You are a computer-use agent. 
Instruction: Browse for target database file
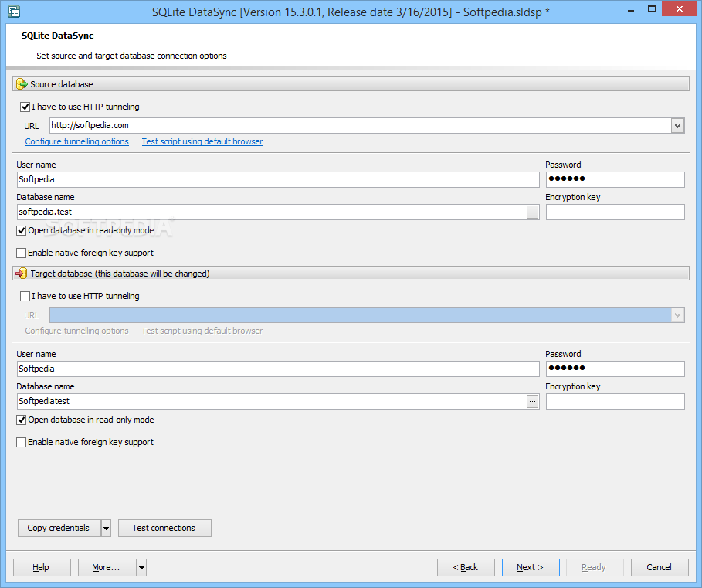click(533, 402)
